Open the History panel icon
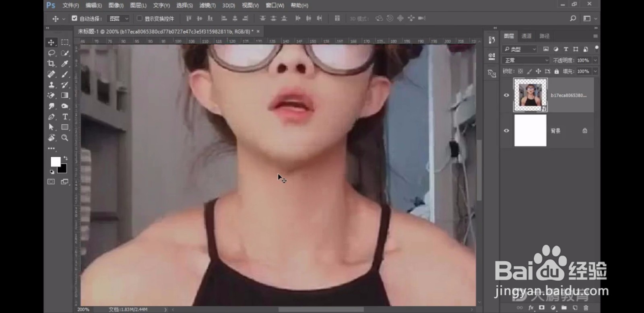 [491, 40]
